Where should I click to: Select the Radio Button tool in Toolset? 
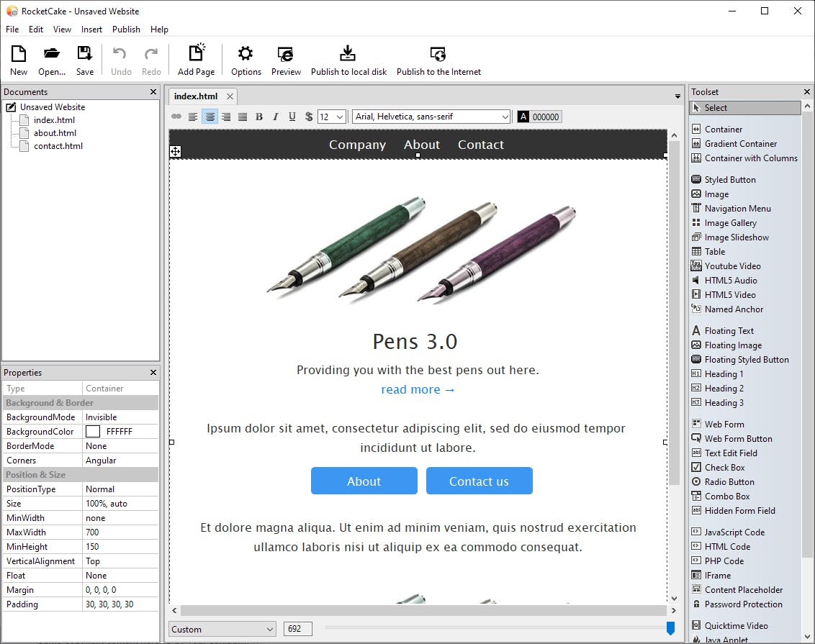(729, 482)
